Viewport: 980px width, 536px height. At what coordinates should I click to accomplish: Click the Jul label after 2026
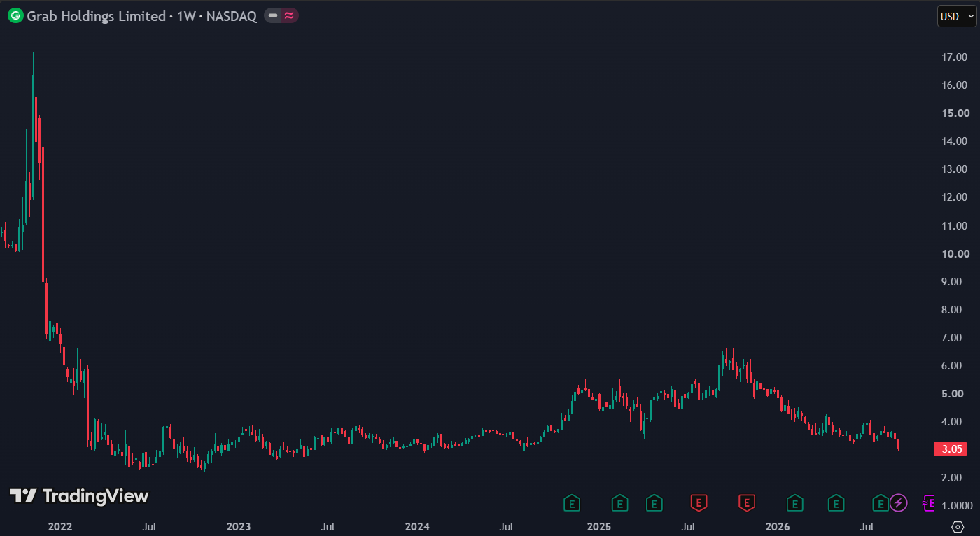pyautogui.click(x=867, y=526)
